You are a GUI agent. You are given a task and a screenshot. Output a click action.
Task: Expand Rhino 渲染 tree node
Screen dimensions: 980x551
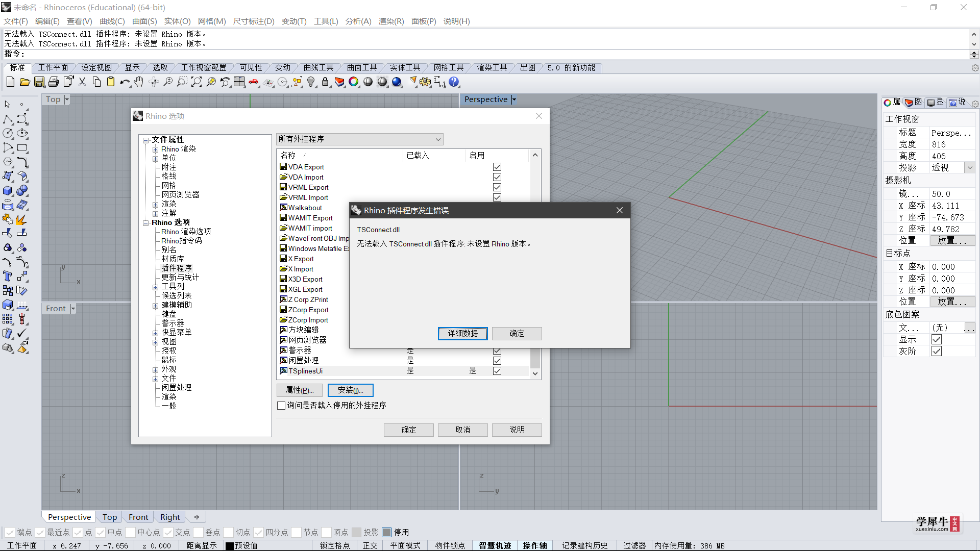(x=156, y=149)
